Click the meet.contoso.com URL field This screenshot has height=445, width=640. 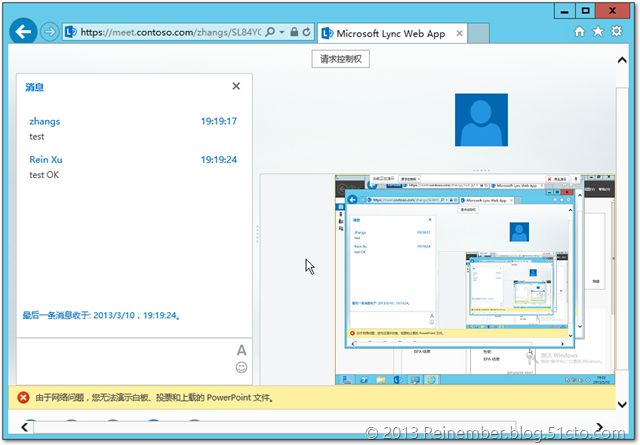(x=171, y=32)
